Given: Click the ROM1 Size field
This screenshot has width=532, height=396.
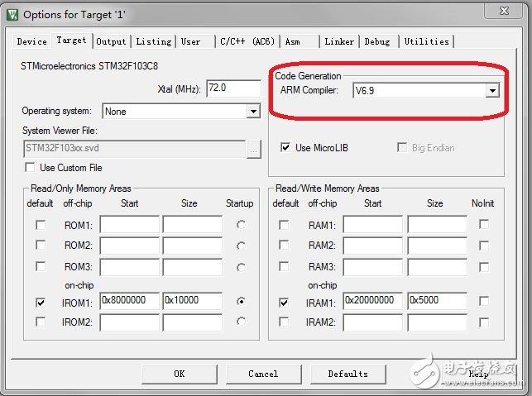Looking at the screenshot, I should (x=193, y=224).
